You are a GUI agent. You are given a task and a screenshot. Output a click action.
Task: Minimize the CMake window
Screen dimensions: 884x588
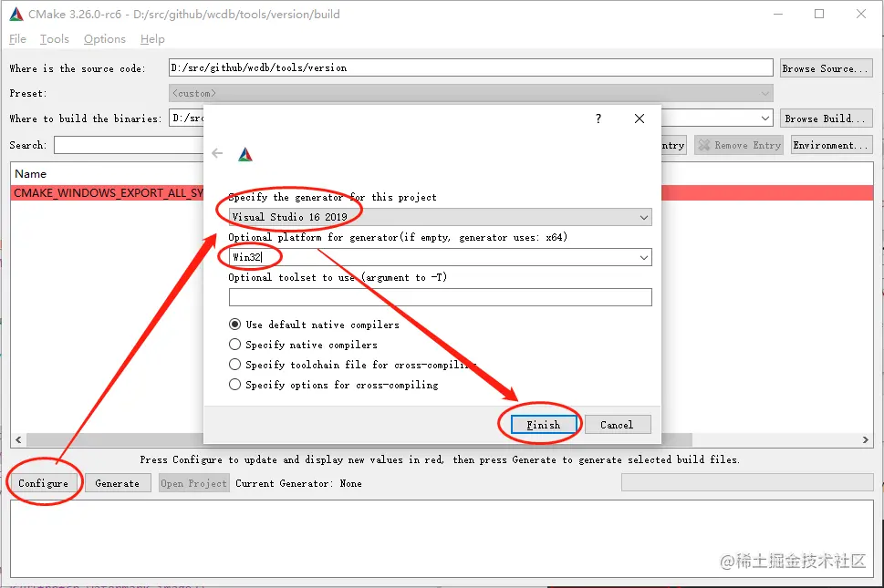(778, 14)
